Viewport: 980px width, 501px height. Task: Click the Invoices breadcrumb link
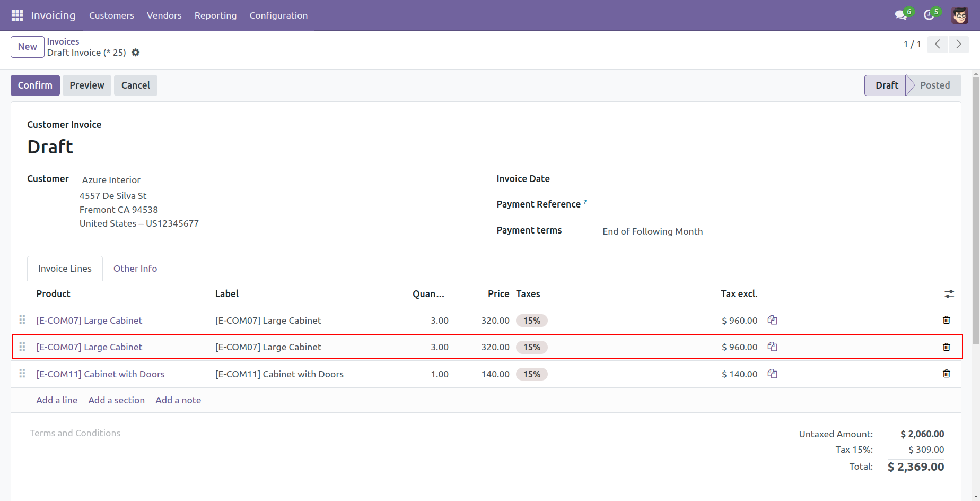pos(63,41)
